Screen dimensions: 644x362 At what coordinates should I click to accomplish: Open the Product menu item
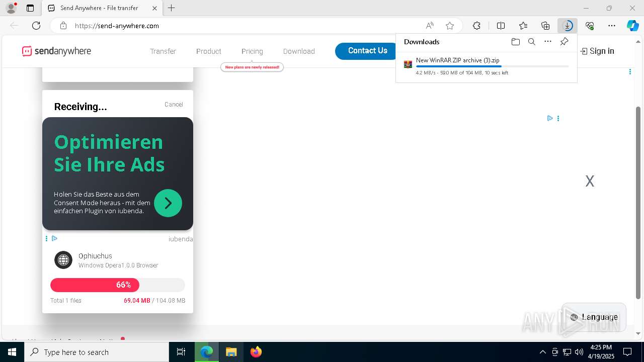pos(209,51)
